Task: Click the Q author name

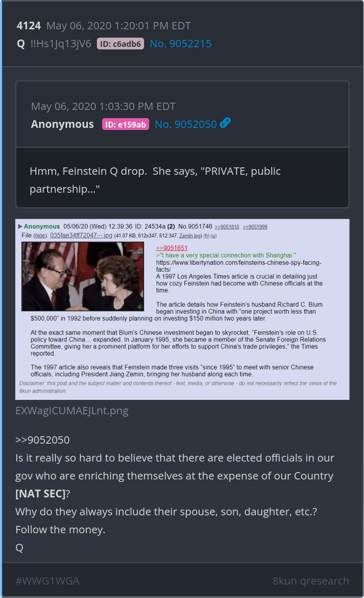Action: point(21,44)
